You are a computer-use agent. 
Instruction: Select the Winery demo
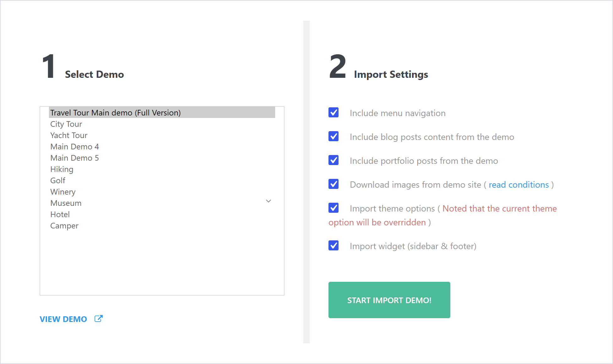coord(162,191)
